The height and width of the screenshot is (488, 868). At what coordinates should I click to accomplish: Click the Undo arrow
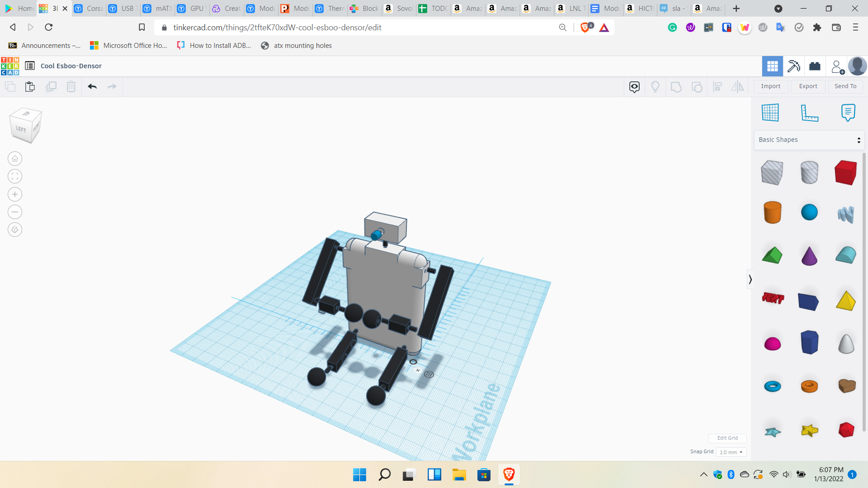(92, 86)
